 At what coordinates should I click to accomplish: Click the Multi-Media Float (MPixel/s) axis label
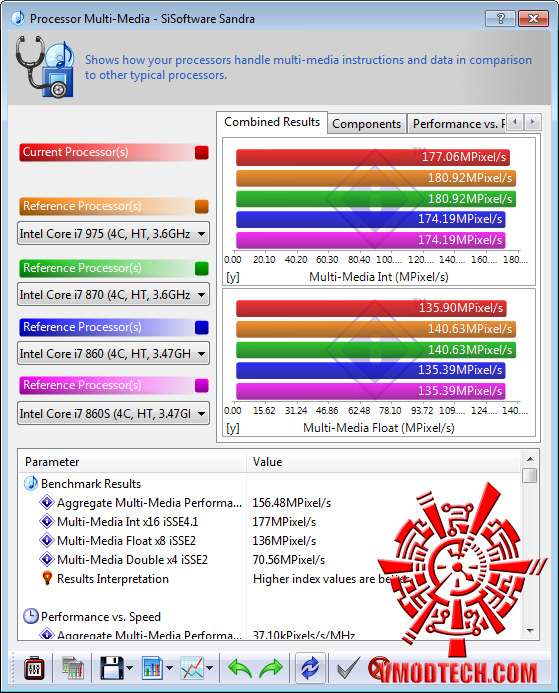coord(379,427)
